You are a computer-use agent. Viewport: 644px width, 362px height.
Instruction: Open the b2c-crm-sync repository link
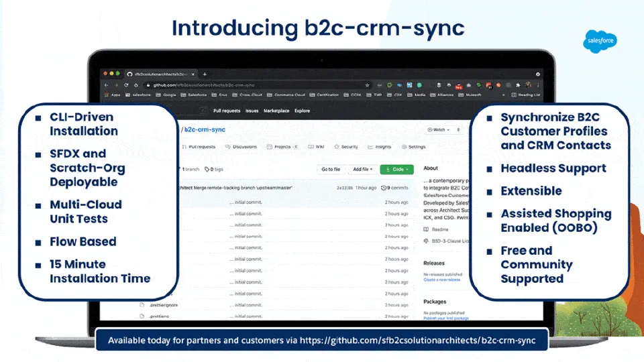(x=205, y=129)
